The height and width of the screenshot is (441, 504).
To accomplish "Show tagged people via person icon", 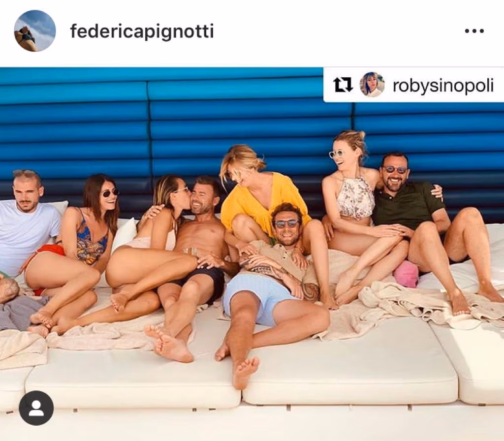I will [36, 408].
